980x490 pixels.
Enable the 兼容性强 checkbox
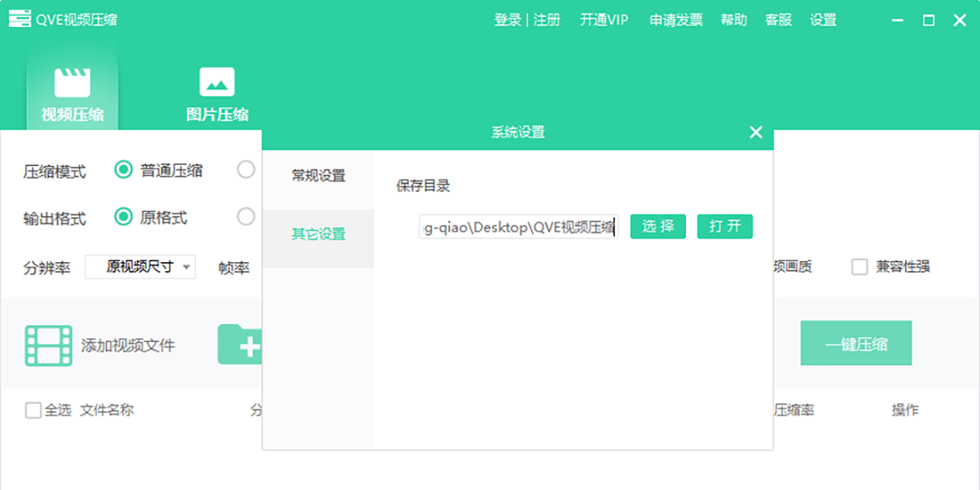(859, 267)
